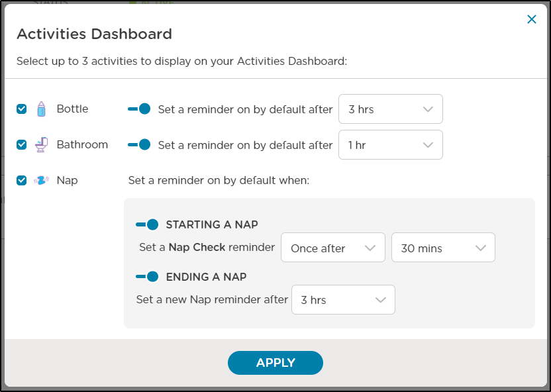
Task: Uncheck the Nap activity checkbox
Action: (21, 181)
